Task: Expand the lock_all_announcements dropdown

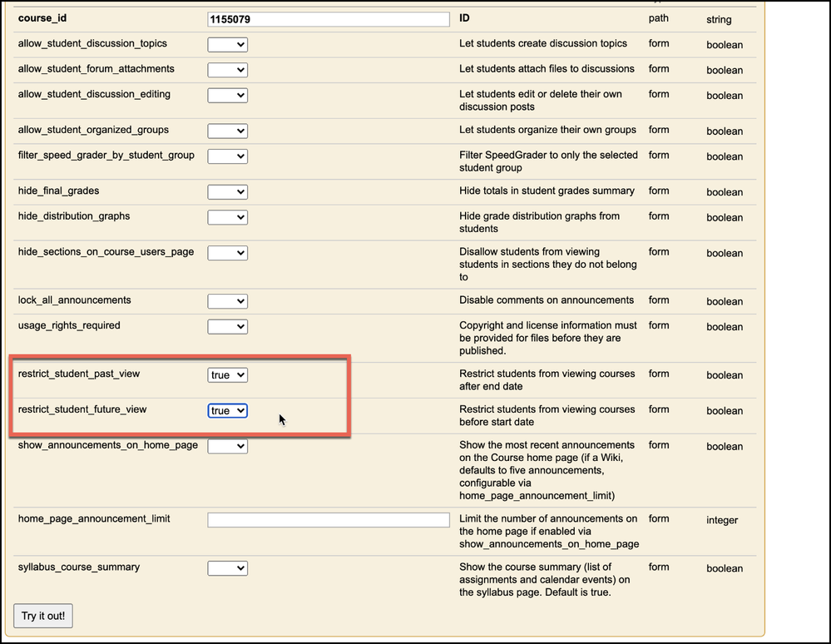Action: point(227,301)
